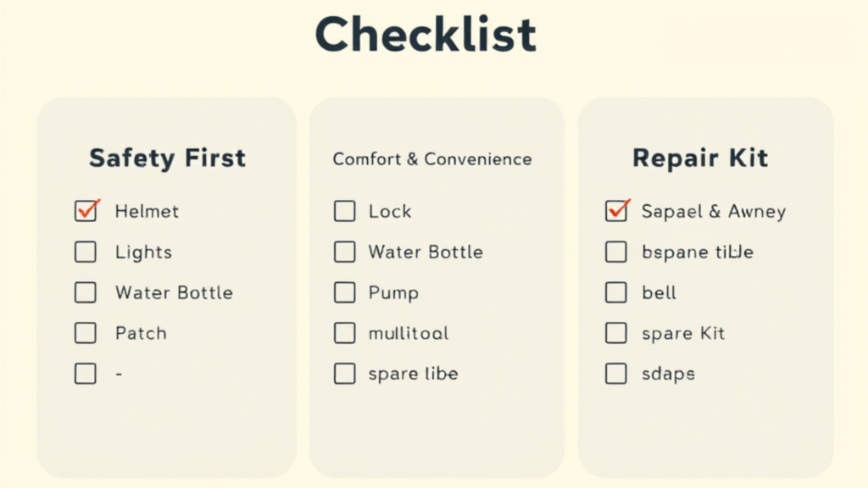Check the spare libe checkbox

click(344, 374)
